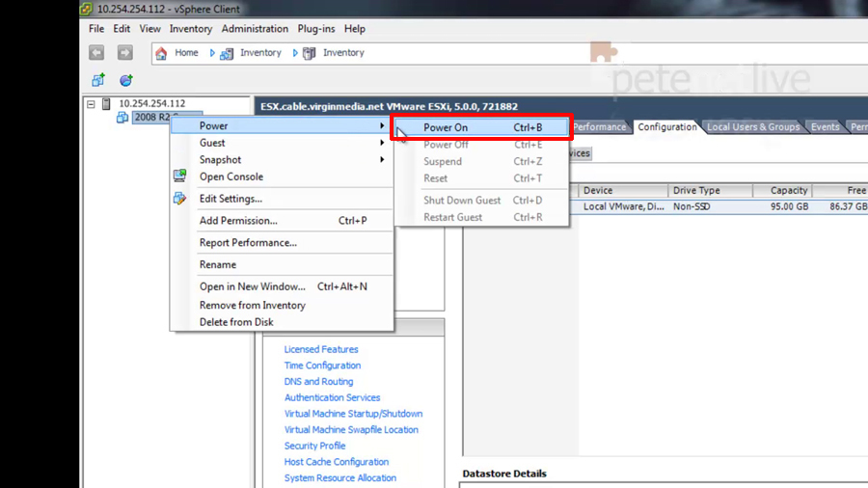Open the Authentication Services link
Image resolution: width=868 pixels, height=488 pixels.
point(332,397)
